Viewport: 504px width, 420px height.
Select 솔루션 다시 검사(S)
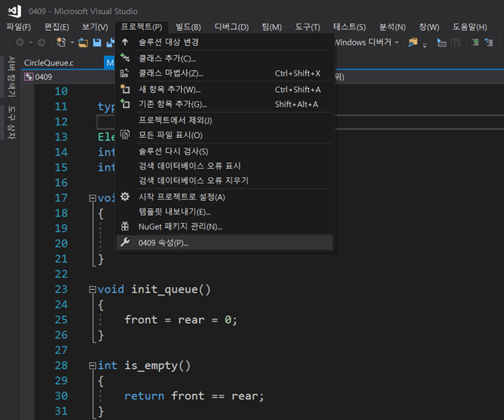[x=225, y=151]
